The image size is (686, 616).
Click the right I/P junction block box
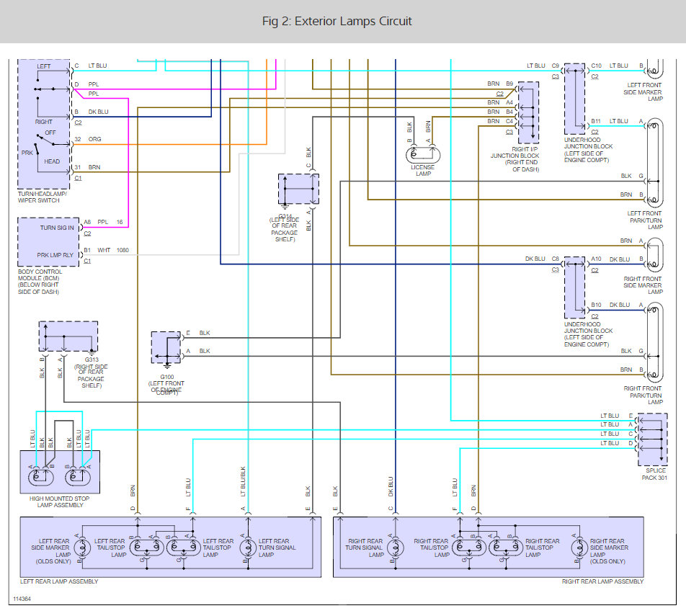pos(528,112)
